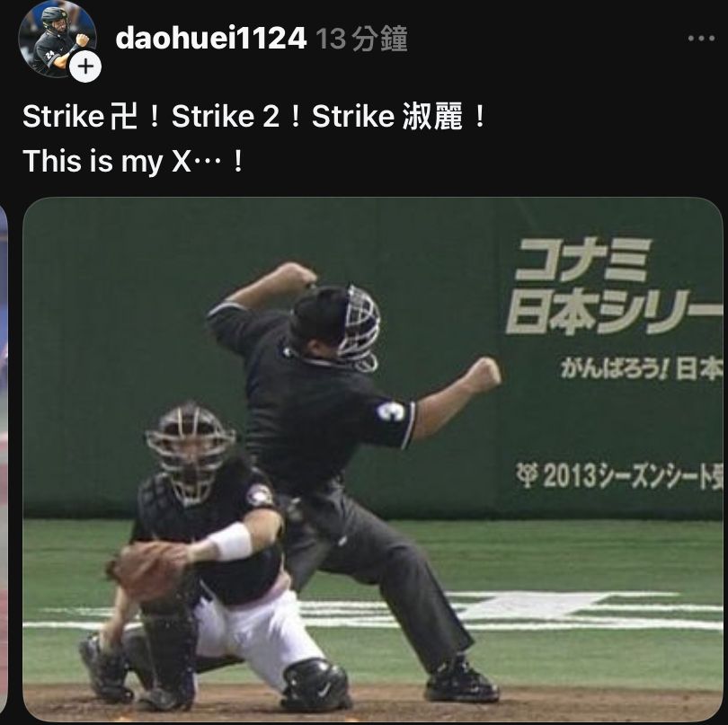This screenshot has height=725, width=728.
Task: Click the 13 分鐘 timestamp
Action: [x=361, y=39]
